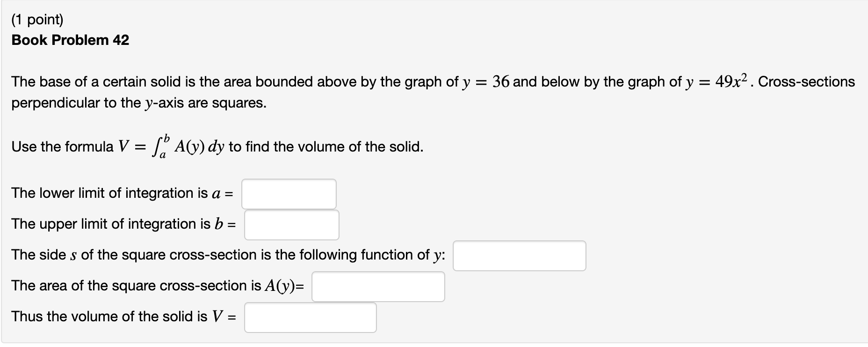This screenshot has width=868, height=347.
Task: Select the side s function answer box
Action: tap(519, 255)
